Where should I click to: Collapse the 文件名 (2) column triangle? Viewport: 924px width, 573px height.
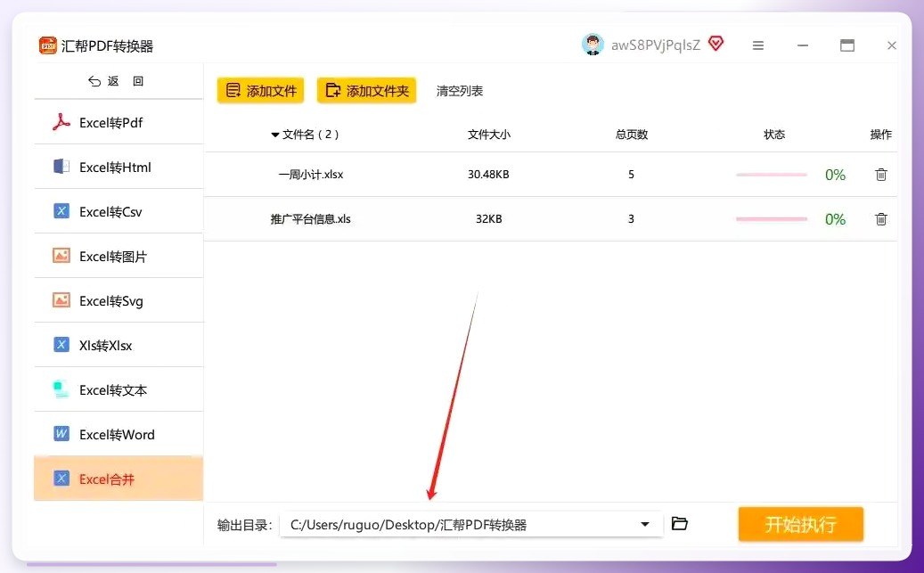click(275, 135)
